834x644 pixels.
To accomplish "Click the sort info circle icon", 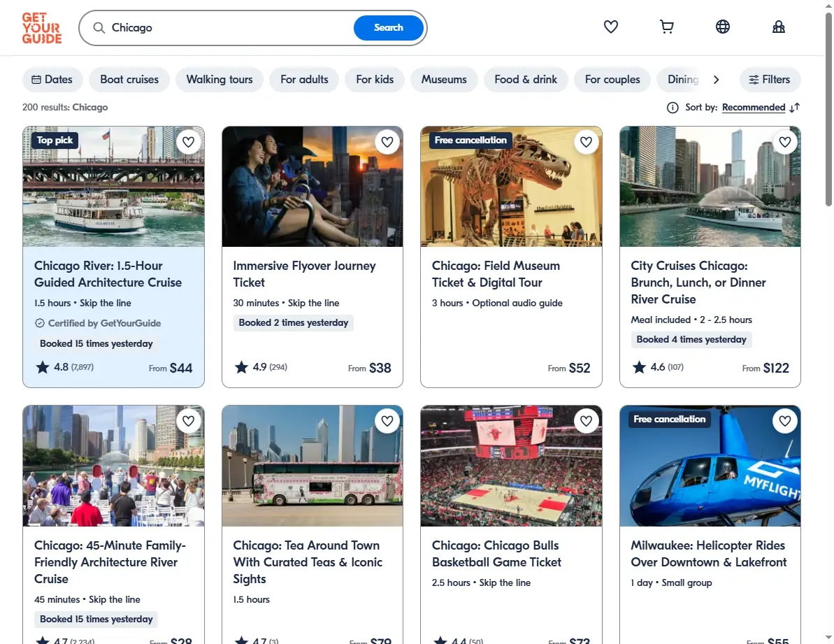I will coord(673,108).
